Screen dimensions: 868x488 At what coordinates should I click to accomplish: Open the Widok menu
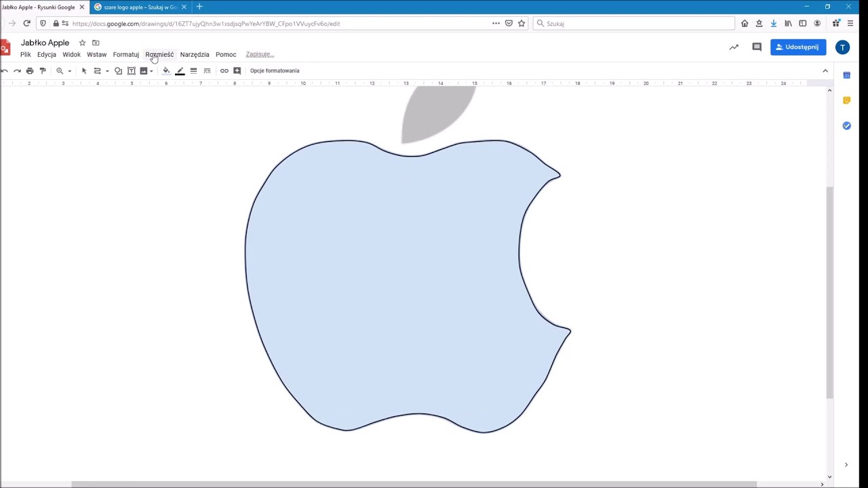(71, 54)
